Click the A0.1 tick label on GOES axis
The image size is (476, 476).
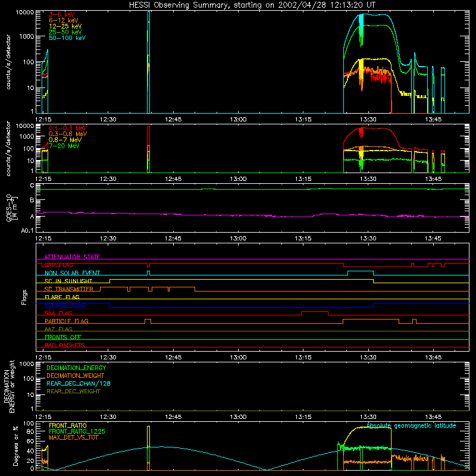[27, 230]
